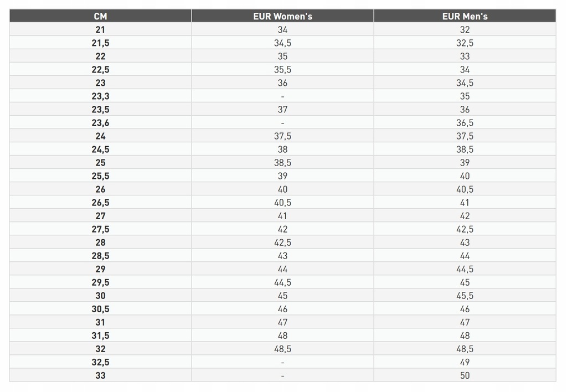Select women's size 35,5 cell

(x=282, y=69)
